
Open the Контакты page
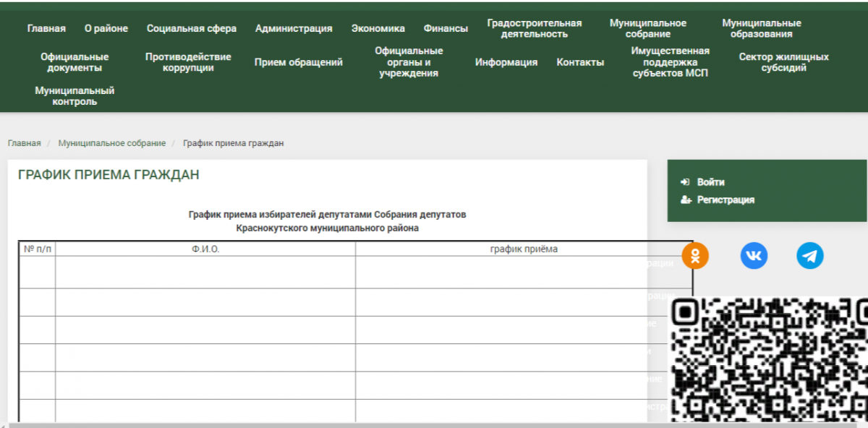pyautogui.click(x=580, y=62)
